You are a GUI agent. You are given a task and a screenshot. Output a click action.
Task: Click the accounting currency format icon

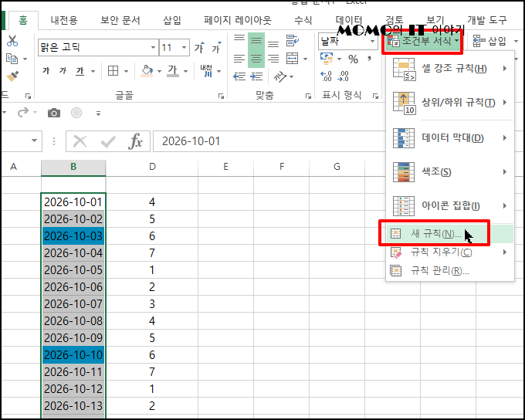click(x=327, y=59)
